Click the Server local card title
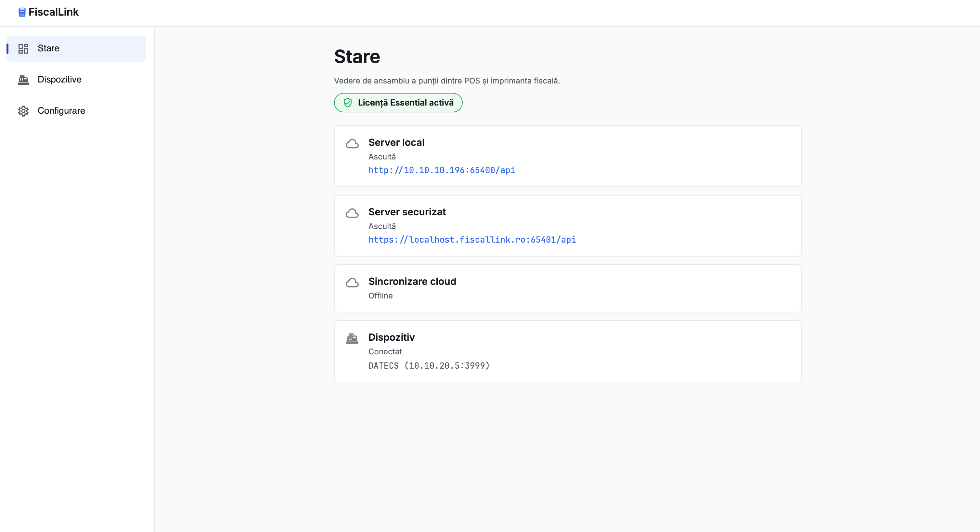Screen dimensions: 980x532 (x=396, y=143)
